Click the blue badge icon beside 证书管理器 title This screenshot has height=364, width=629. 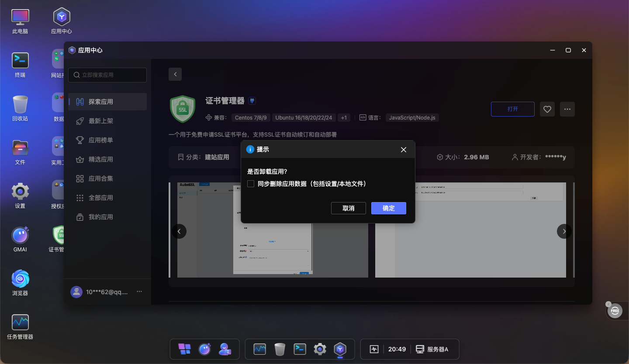(252, 101)
